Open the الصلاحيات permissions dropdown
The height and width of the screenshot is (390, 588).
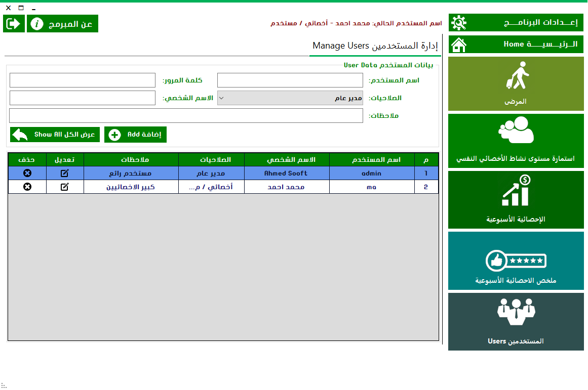pos(221,98)
